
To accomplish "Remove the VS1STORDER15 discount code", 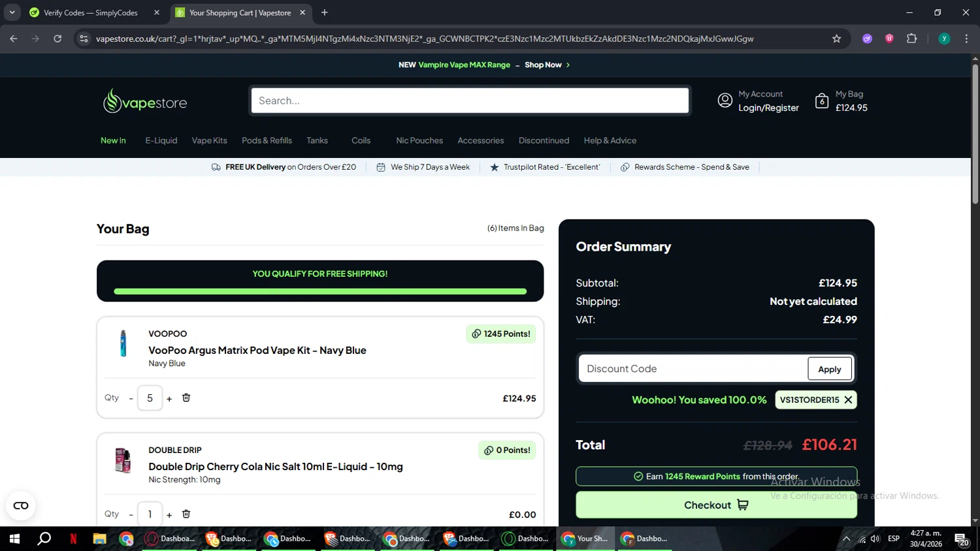I will coord(848,400).
